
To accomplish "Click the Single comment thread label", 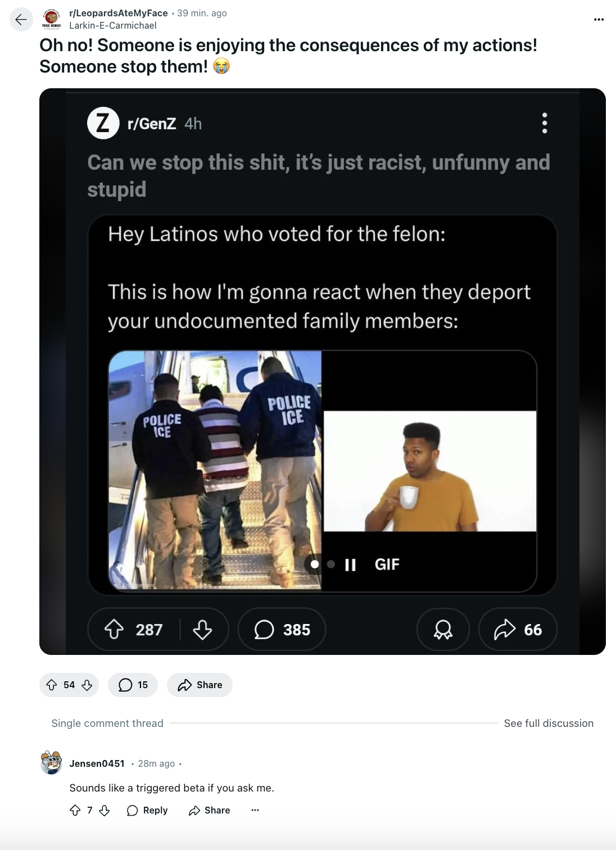I will 107,723.
